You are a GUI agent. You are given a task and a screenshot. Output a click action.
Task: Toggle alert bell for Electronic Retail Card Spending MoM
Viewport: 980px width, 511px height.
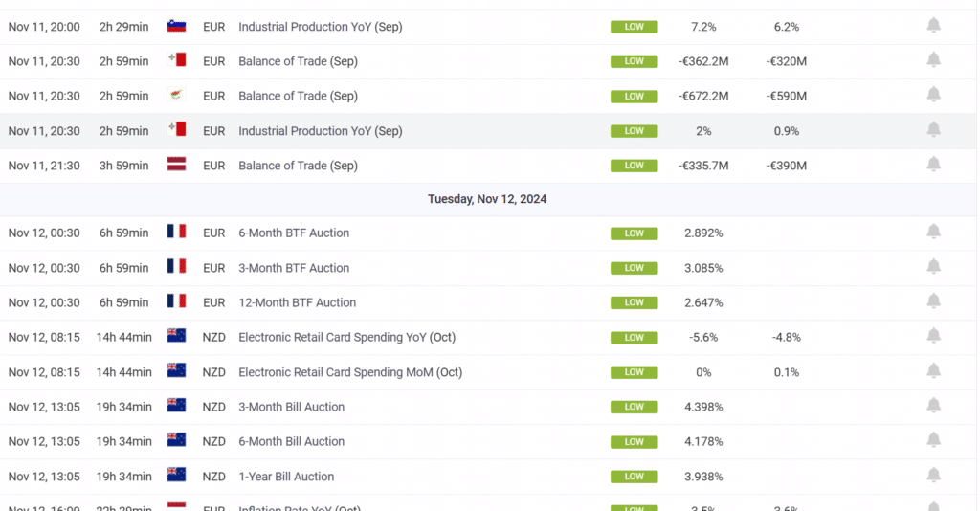pyautogui.click(x=933, y=370)
